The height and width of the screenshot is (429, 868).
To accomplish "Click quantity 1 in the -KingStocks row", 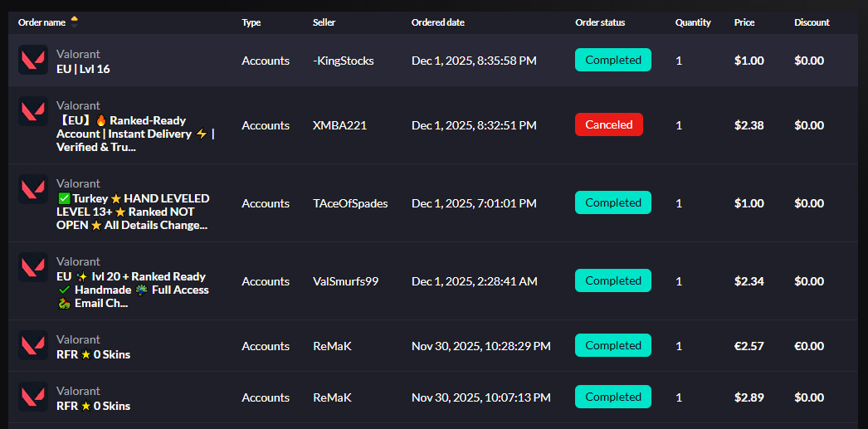I will coord(679,61).
